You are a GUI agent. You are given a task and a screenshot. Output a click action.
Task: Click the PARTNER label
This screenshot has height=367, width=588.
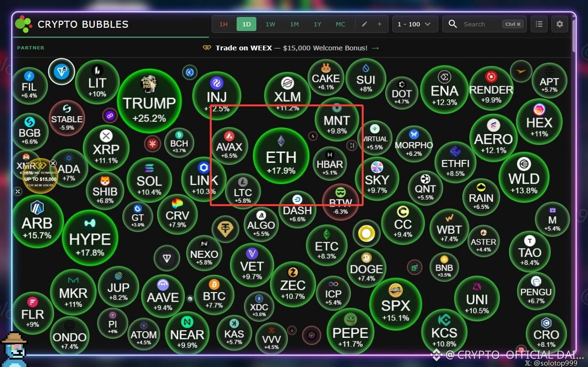(x=31, y=48)
